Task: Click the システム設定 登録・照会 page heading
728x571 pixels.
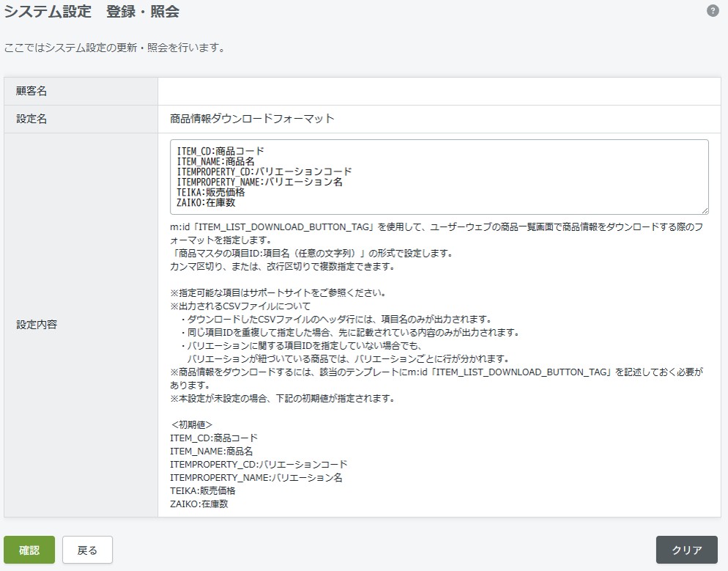Action: point(92,12)
